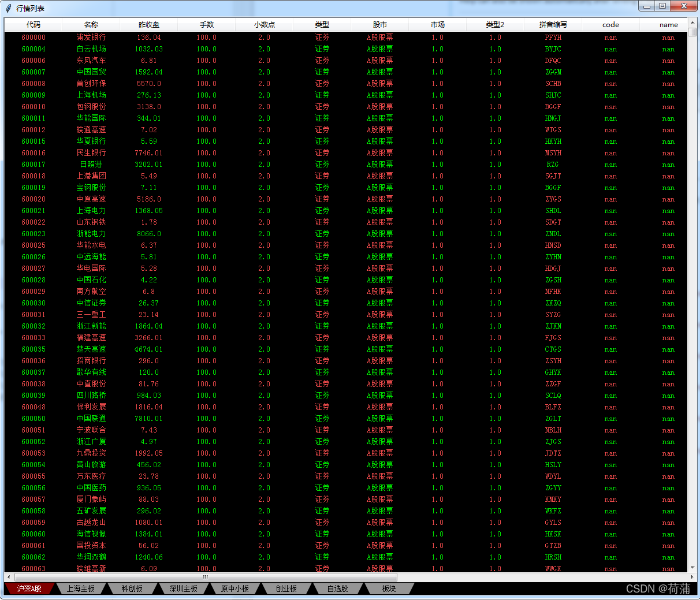Screen dimensions: 700x600
Task: Click the 拼音缩写 column header
Action: pyautogui.click(x=553, y=25)
